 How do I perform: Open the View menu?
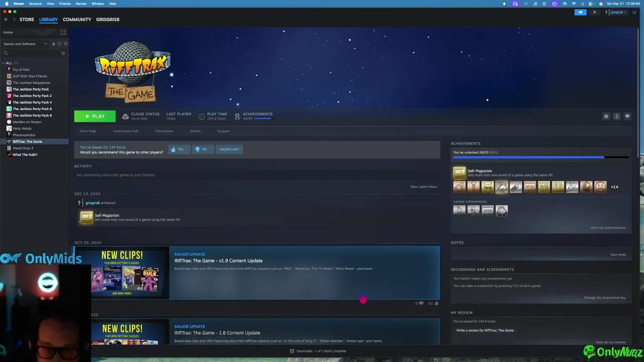pos(50,4)
